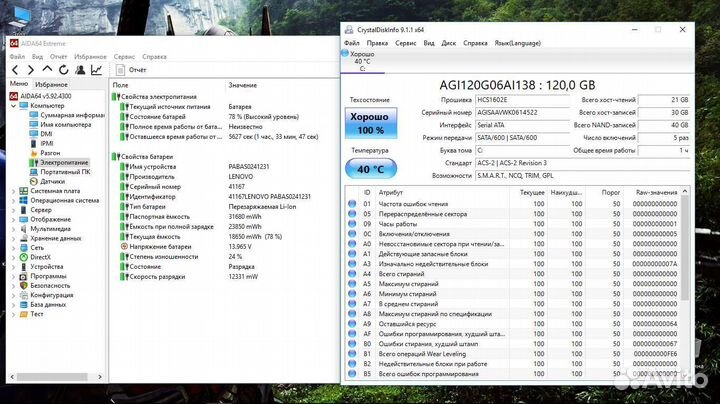Open AIDA64 Файл menu
The image size is (720, 404).
click(17, 56)
